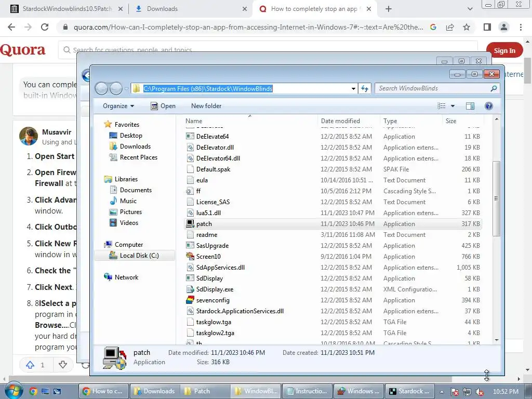Select Libraries in navigation pane
Image resolution: width=532 pixels, height=399 pixels.
[126, 179]
